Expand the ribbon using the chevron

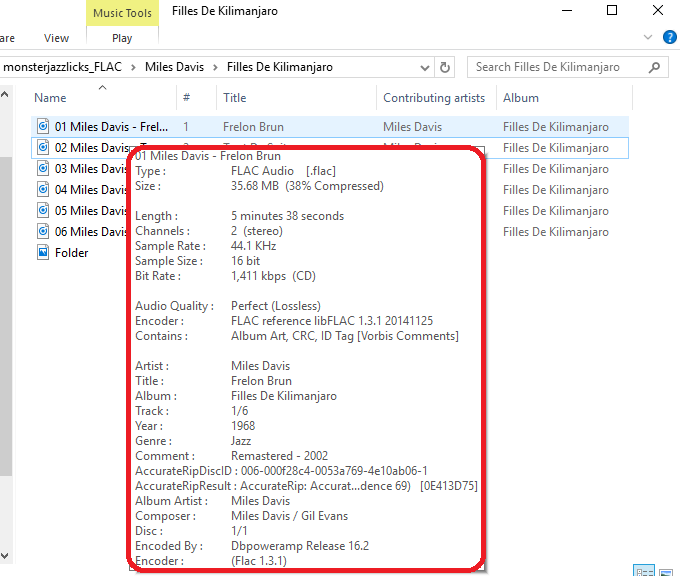[650, 38]
